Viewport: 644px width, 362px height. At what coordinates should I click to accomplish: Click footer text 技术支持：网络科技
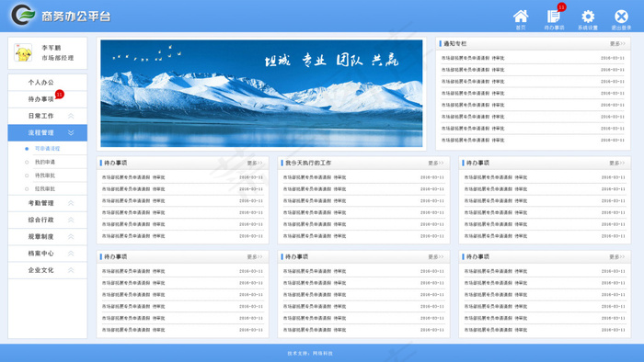pyautogui.click(x=310, y=354)
